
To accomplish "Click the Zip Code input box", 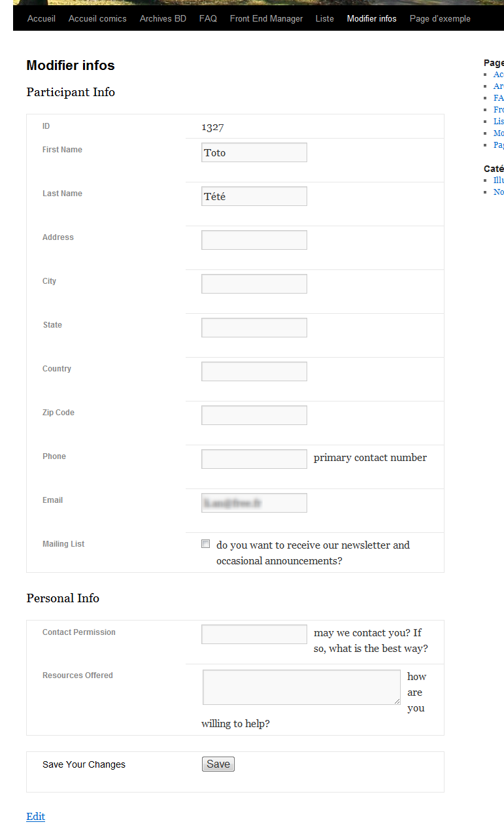I will (x=254, y=415).
